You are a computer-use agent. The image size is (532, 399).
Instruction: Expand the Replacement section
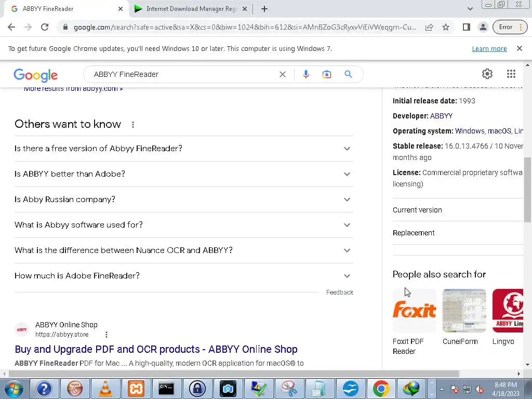coord(458,233)
